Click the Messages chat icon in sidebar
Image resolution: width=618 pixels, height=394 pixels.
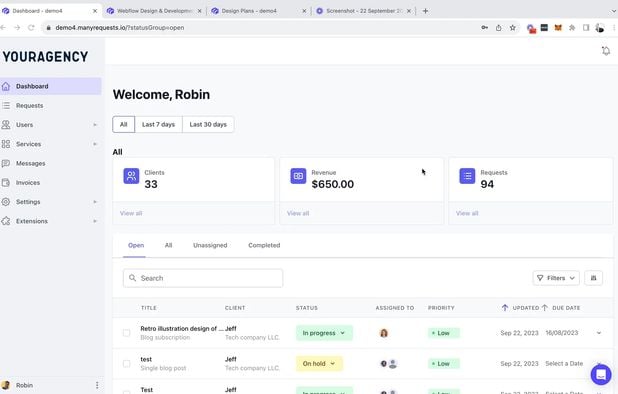[x=6, y=163]
